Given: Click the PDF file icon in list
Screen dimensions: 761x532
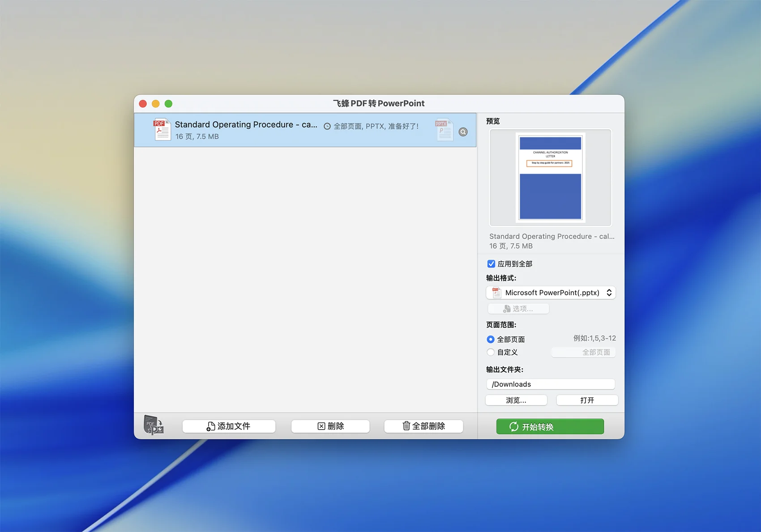Looking at the screenshot, I should click(x=162, y=130).
